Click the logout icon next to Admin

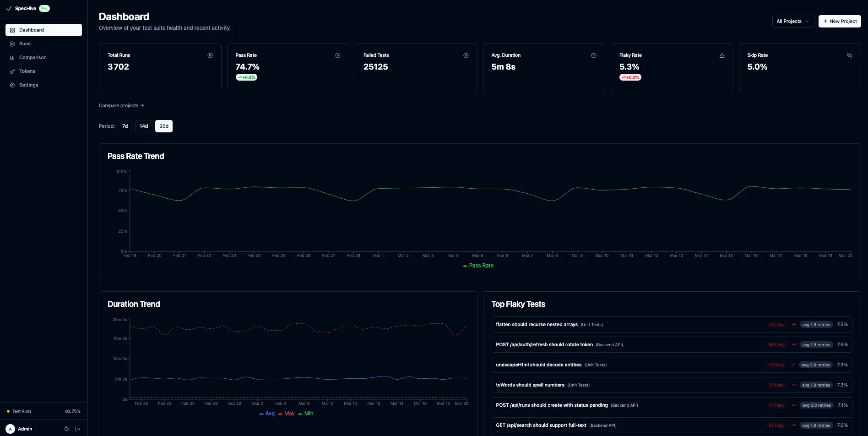[78, 429]
